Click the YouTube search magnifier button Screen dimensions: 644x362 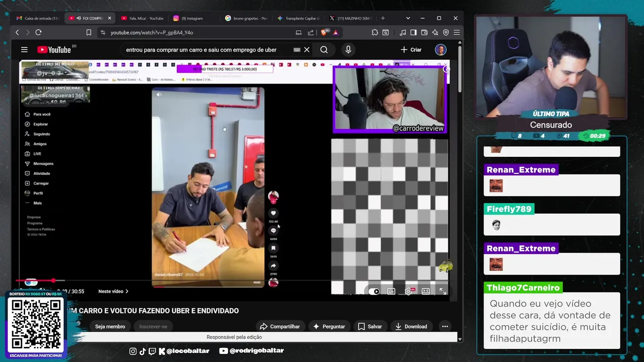[x=324, y=50]
